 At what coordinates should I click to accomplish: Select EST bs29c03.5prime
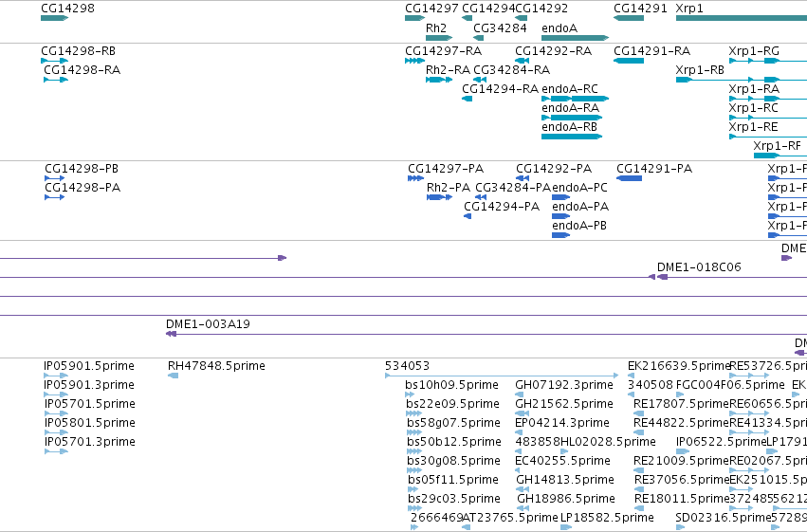[x=415, y=509]
